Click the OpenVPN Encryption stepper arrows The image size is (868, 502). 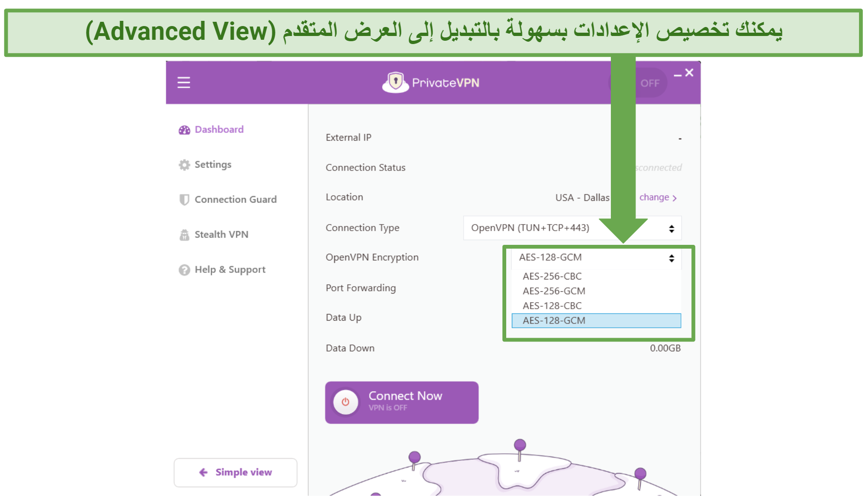click(671, 258)
